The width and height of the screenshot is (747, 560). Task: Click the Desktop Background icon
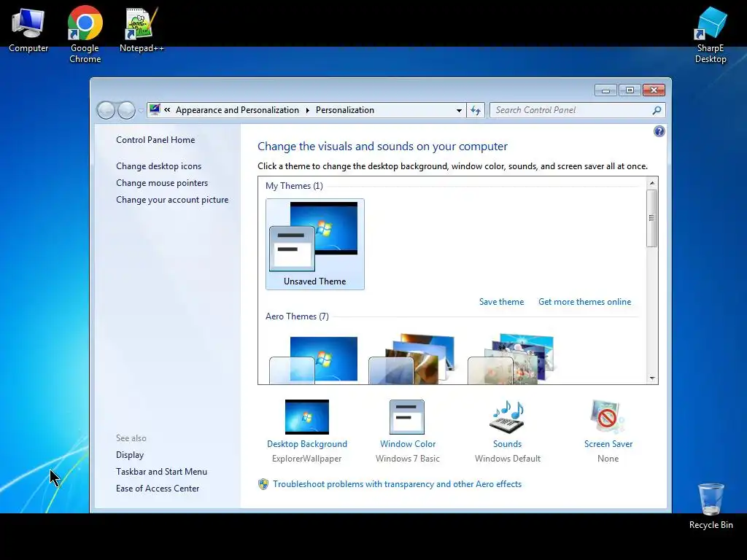pyautogui.click(x=307, y=416)
